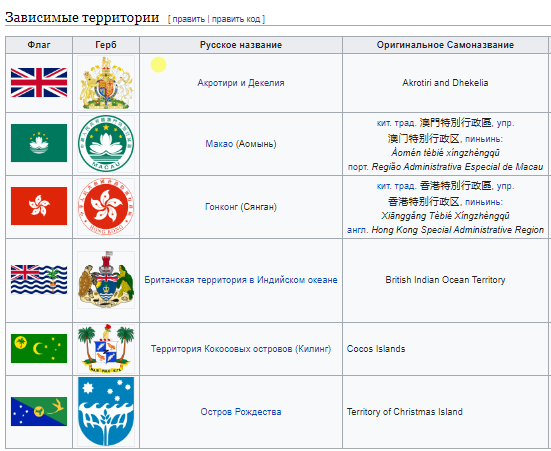
Task: Click 'упр.' link in Macau row
Action: pos(505,123)
